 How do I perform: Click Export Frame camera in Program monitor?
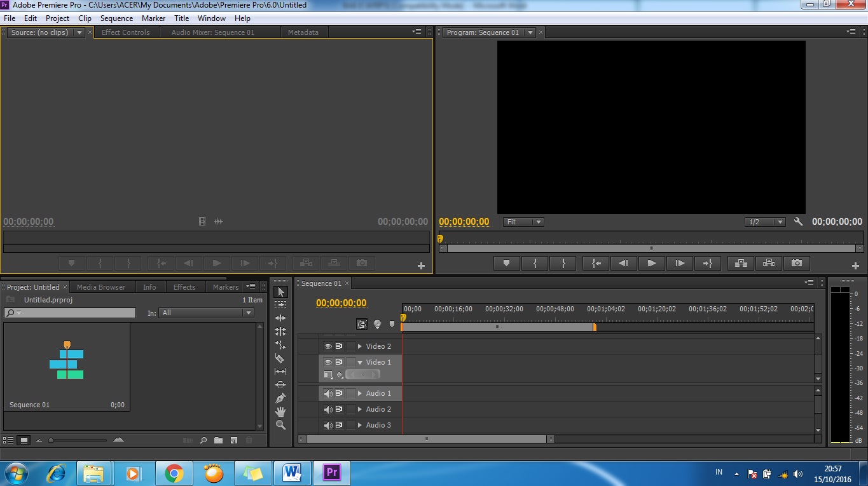(x=797, y=263)
